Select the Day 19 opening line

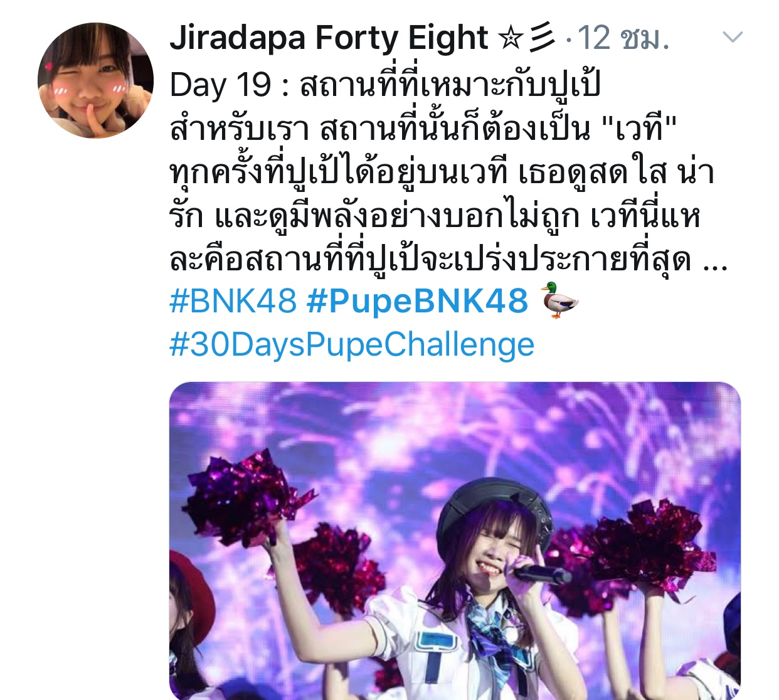tap(385, 85)
